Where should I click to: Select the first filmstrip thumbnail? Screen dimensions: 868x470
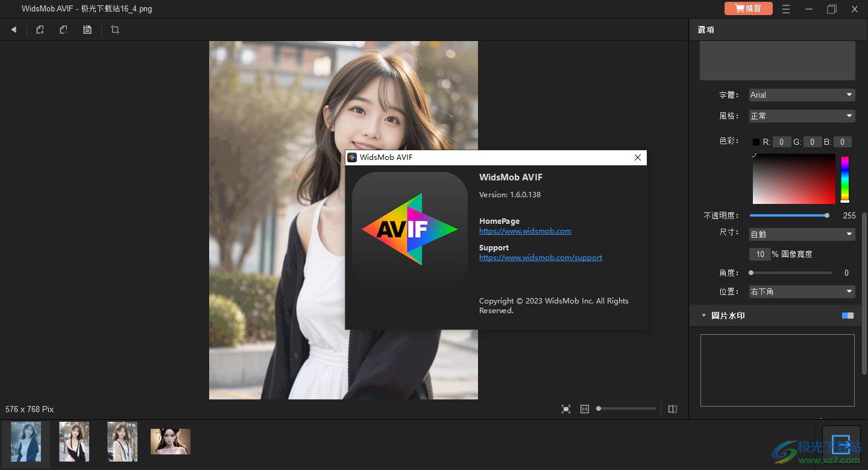coord(26,442)
